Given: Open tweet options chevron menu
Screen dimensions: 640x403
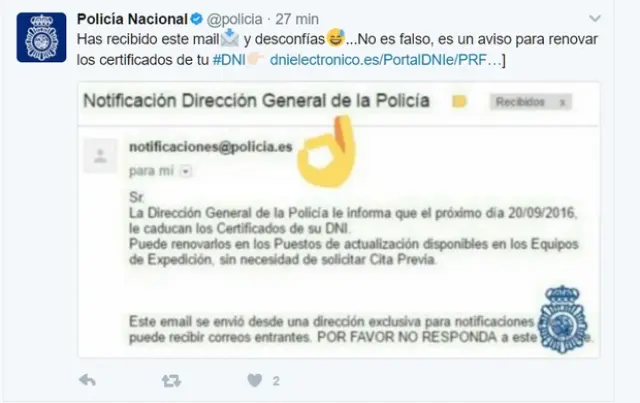Looking at the screenshot, I should click(x=595, y=18).
